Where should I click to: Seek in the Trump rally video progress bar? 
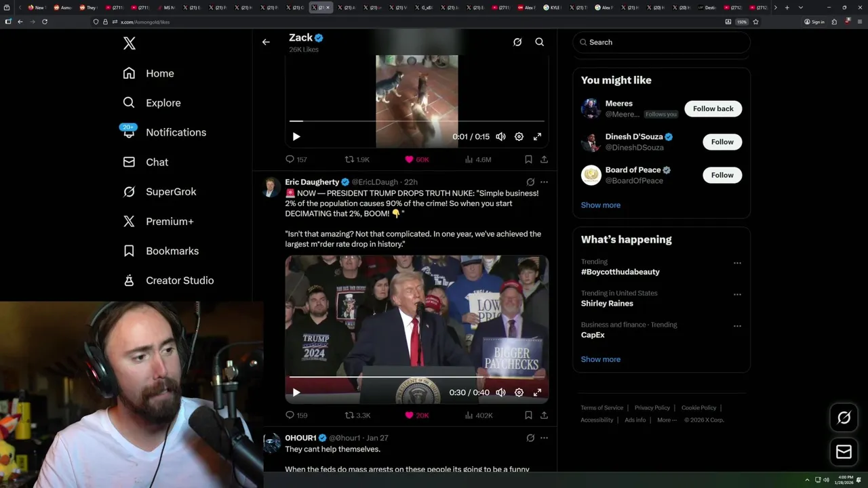pos(417,377)
